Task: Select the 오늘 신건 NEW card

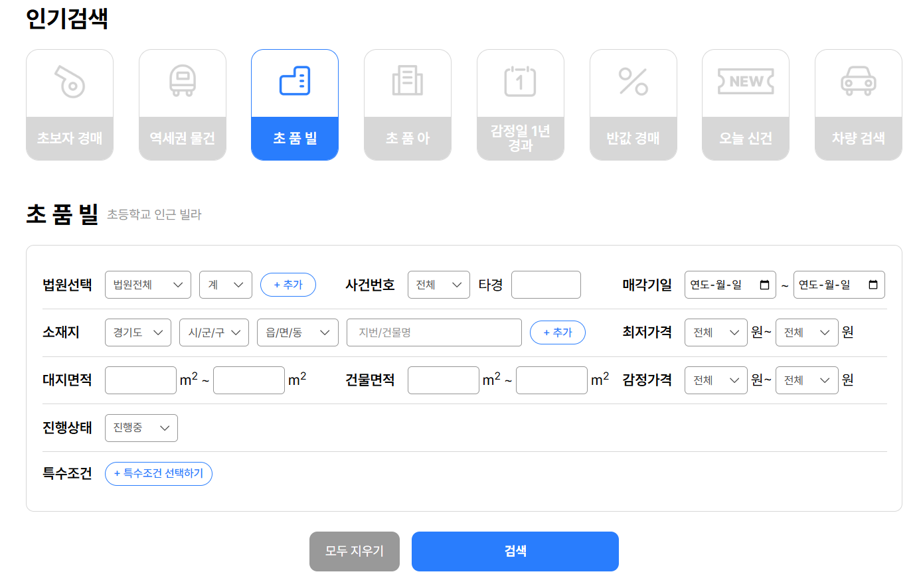Action: [746, 105]
